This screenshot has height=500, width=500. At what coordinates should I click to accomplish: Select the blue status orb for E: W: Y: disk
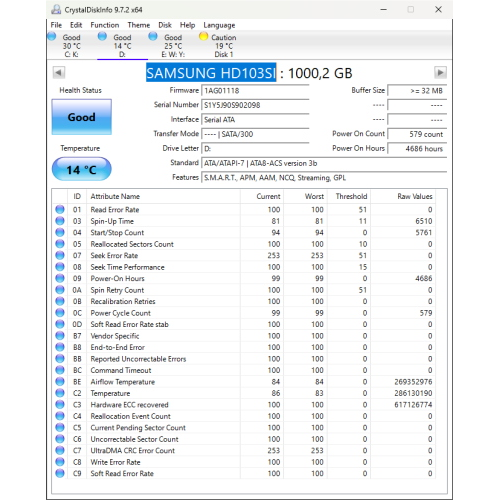click(153, 36)
